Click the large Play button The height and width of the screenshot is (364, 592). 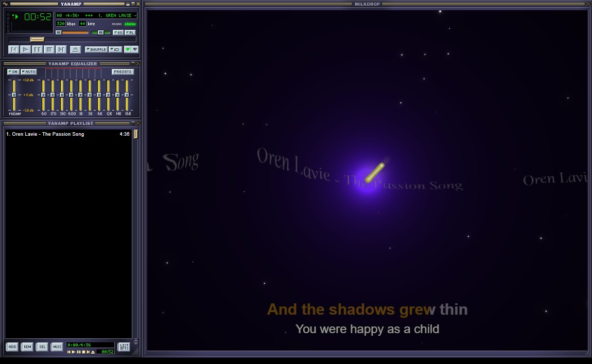[x=25, y=49]
